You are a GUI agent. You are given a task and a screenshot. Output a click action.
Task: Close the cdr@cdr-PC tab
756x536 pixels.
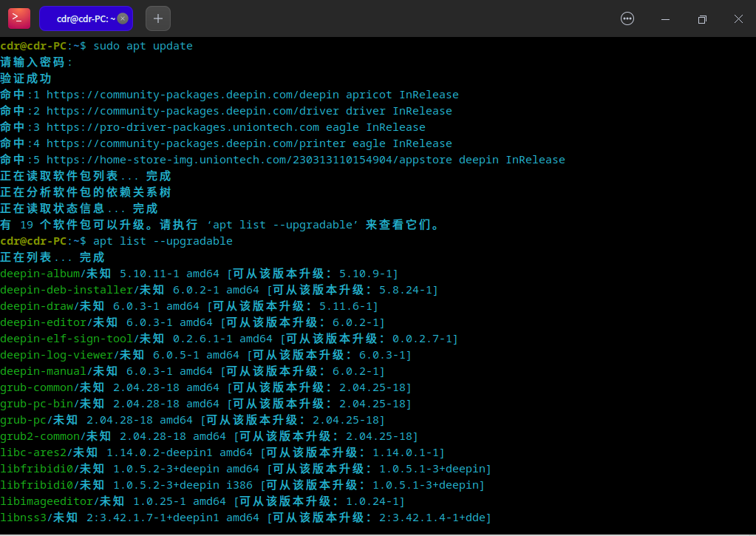point(123,18)
